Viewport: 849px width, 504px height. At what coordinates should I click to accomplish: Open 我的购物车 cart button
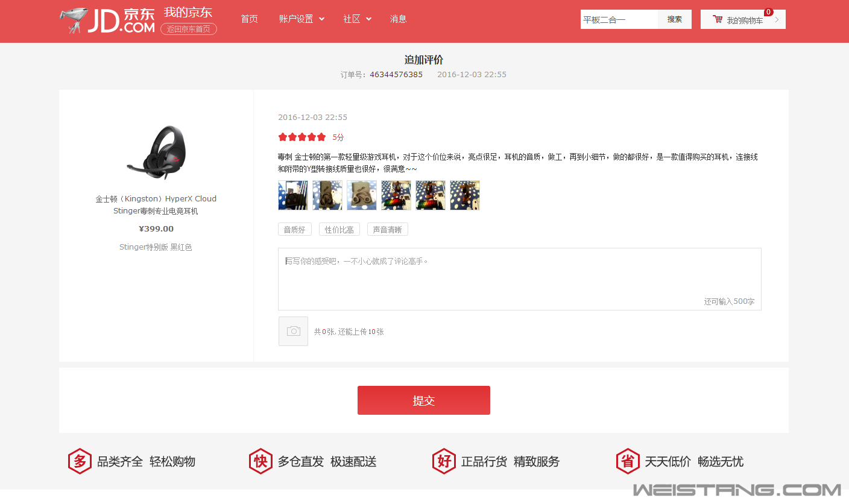tap(743, 19)
